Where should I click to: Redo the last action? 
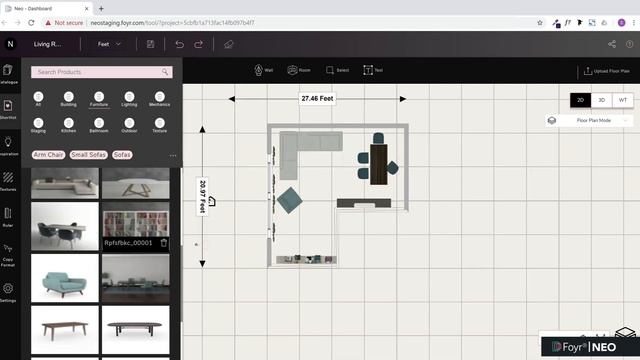coord(199,44)
